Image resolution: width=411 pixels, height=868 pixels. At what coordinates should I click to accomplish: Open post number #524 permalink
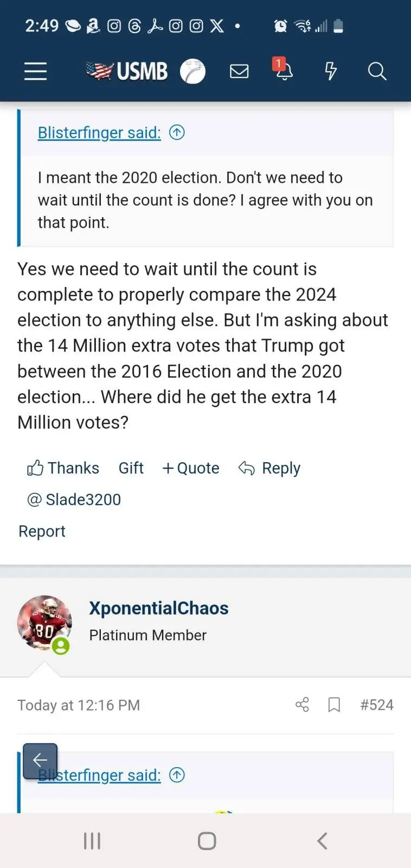coord(377,705)
